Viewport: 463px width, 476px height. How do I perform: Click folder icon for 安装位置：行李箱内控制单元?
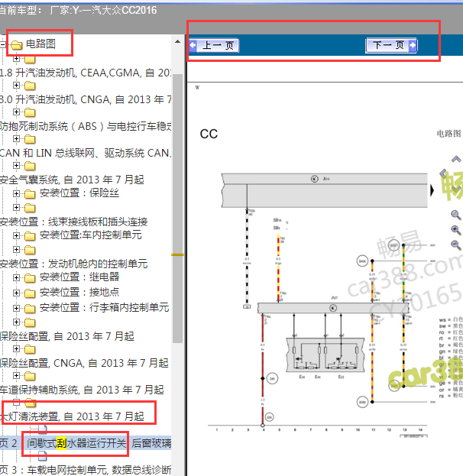[x=30, y=308]
